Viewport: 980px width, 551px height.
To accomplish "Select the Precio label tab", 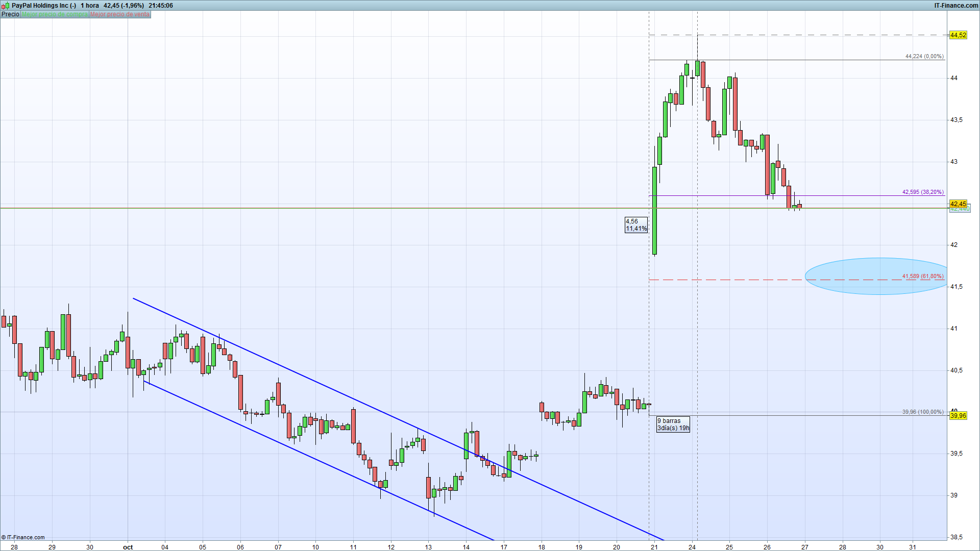I will point(10,14).
